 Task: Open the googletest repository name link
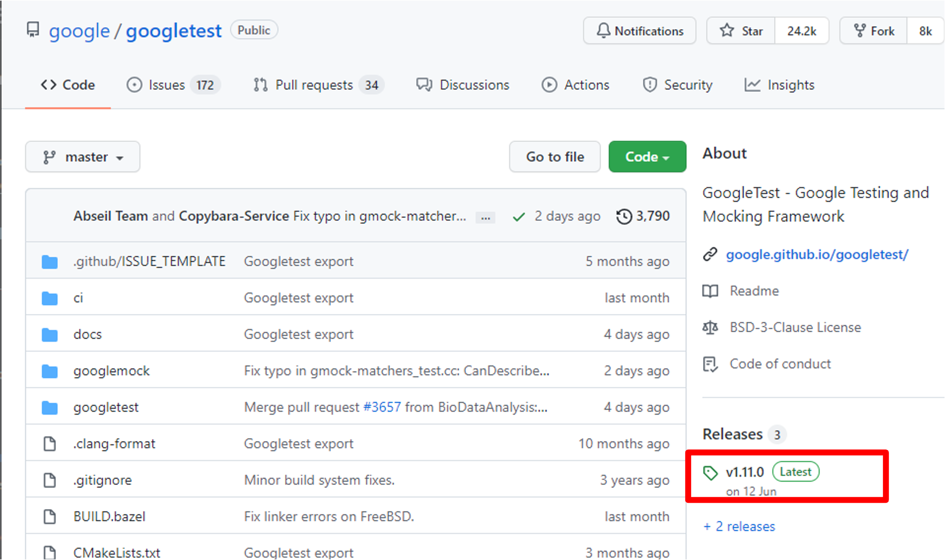tap(174, 31)
